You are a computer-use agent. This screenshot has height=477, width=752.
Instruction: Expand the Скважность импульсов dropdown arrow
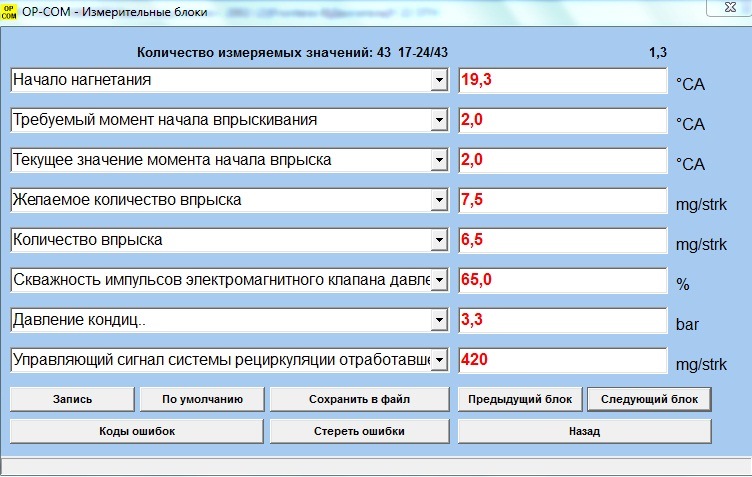[x=439, y=280]
